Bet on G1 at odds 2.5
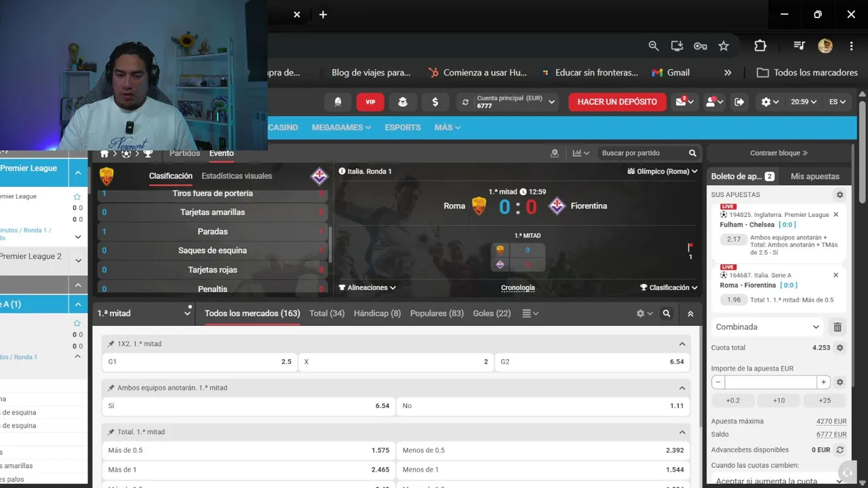868x488 pixels. 199,362
